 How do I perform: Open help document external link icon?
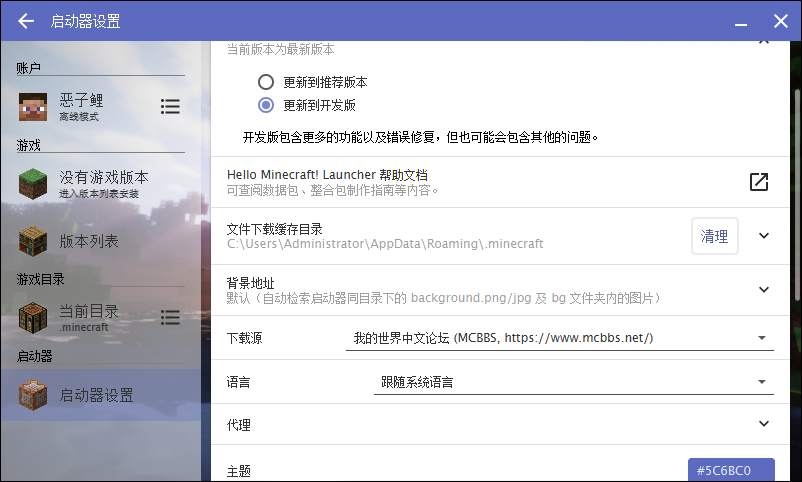click(x=759, y=182)
